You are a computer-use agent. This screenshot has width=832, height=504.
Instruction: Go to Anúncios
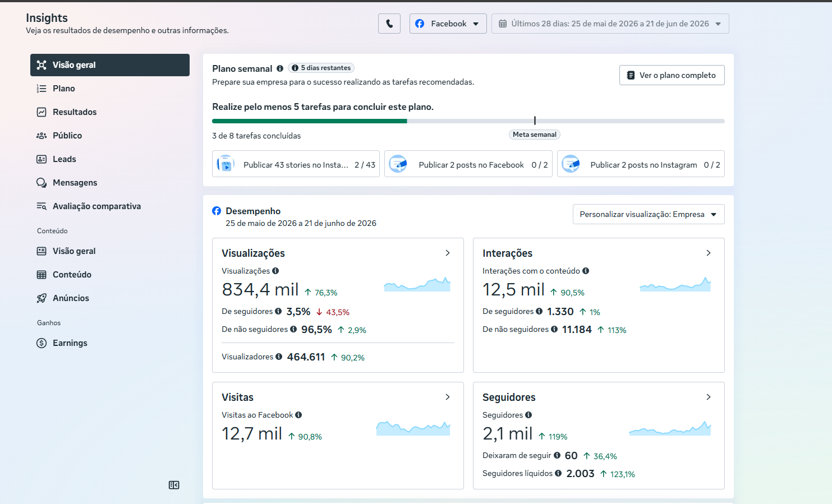[x=110, y=298]
